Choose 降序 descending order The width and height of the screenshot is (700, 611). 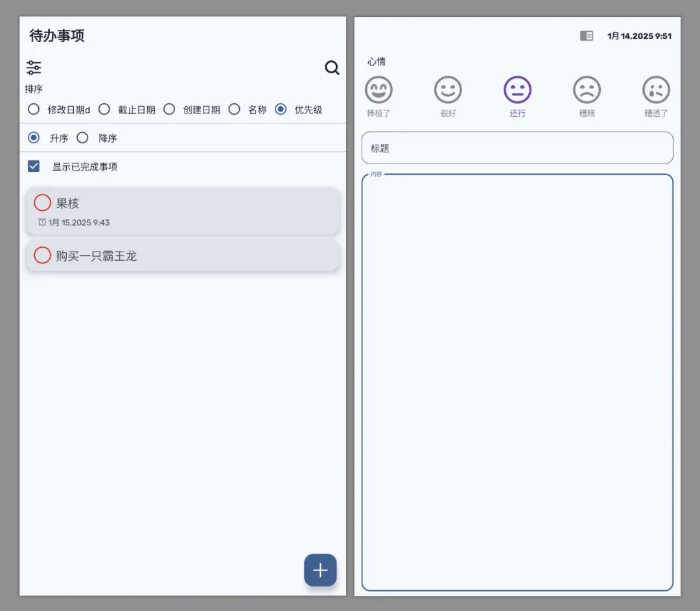(82, 138)
